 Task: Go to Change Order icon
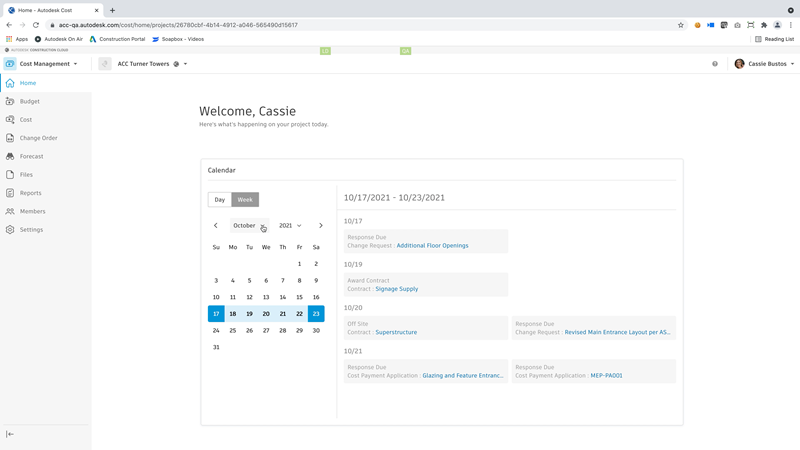tap(10, 138)
